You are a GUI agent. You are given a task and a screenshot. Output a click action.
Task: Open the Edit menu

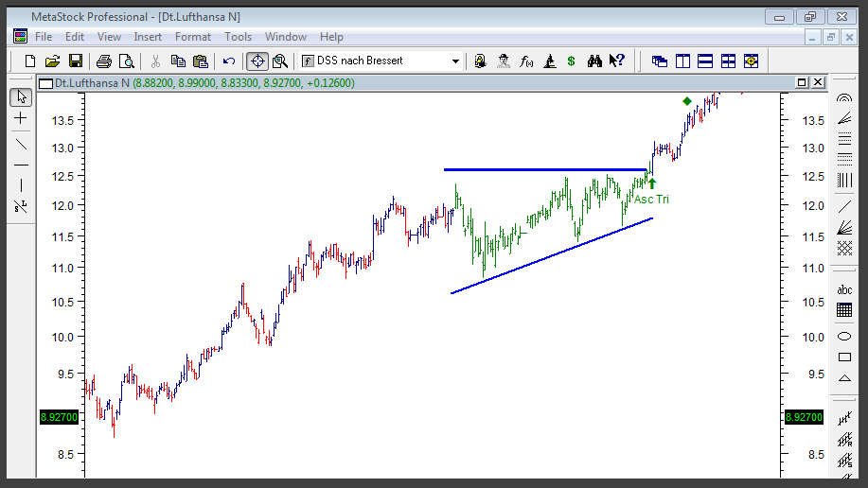tap(74, 37)
